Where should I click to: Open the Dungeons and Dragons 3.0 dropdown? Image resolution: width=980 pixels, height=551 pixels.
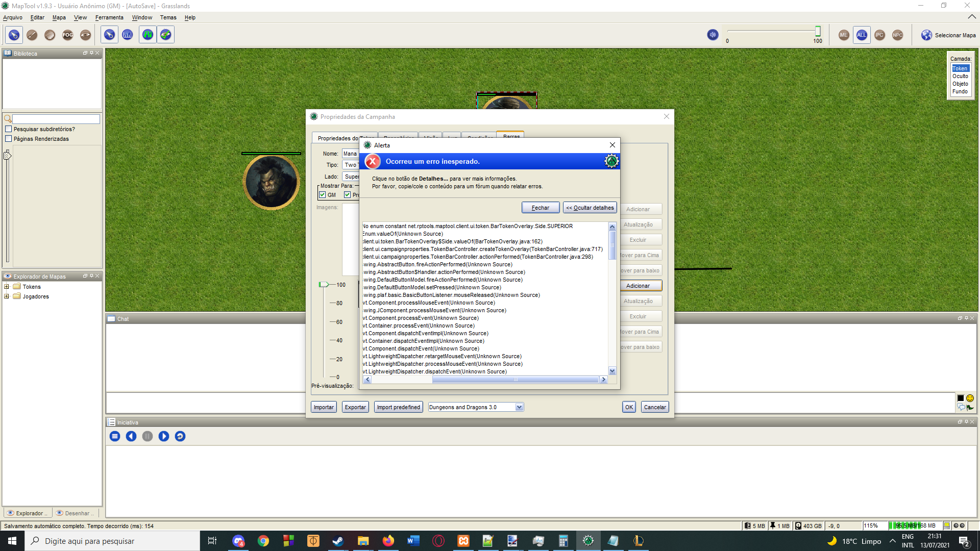(519, 407)
